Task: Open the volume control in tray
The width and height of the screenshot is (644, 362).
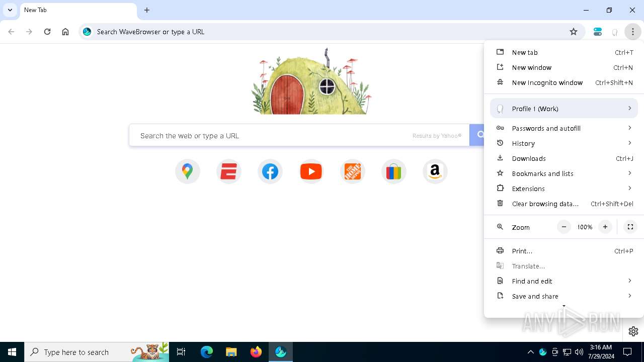Action: tap(579, 352)
